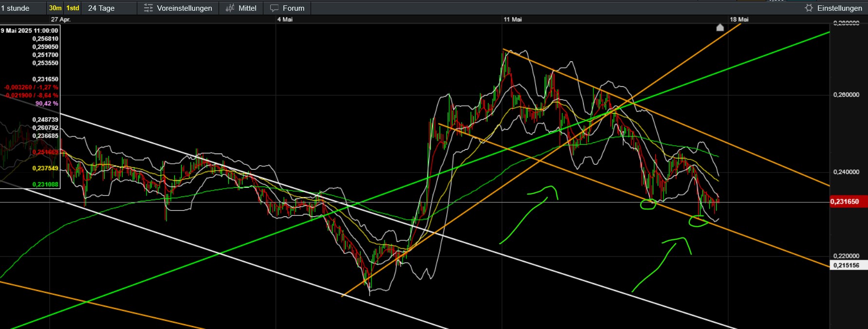The width and height of the screenshot is (868, 329).
Task: Click the Mittel candlestick chart icon
Action: pyautogui.click(x=230, y=8)
